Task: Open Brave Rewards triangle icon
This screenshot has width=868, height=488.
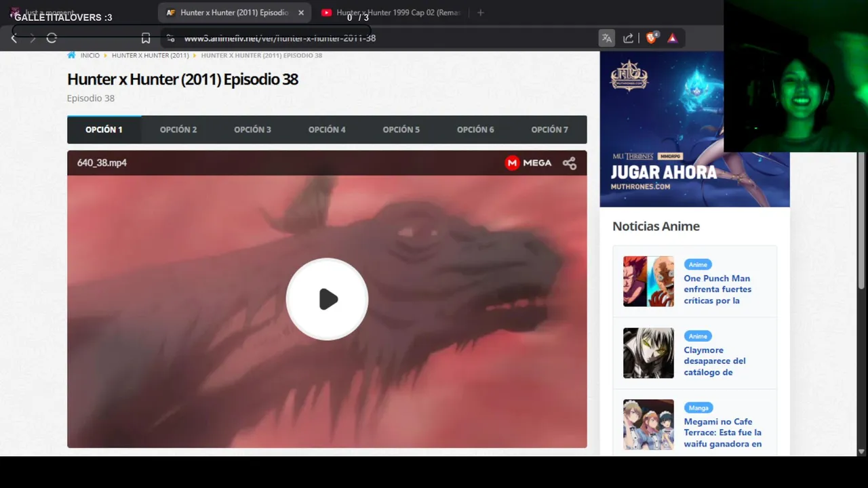Action: [x=673, y=38]
